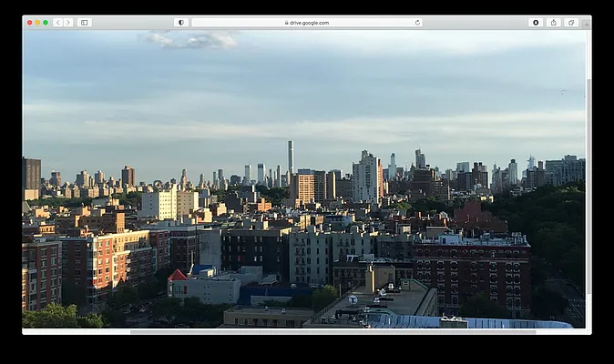Click the lock icon beside the URL
The height and width of the screenshot is (364, 614).
pyautogui.click(x=286, y=23)
